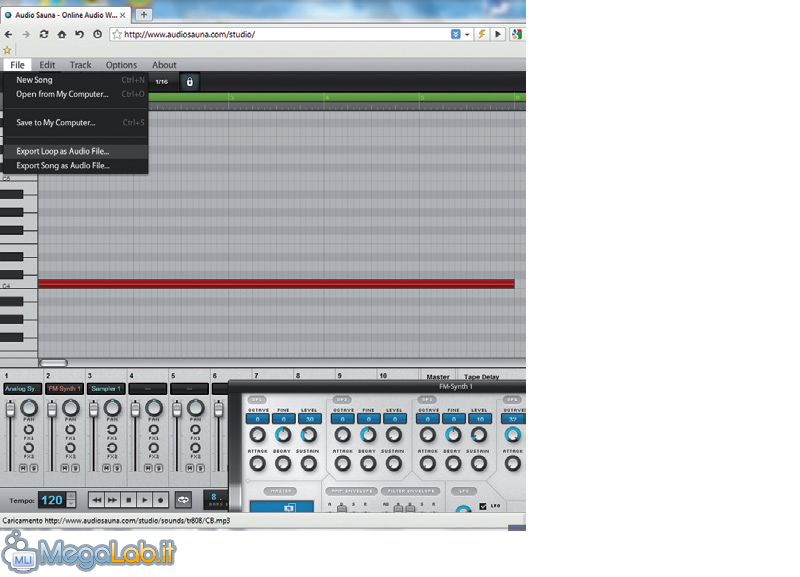This screenshot has width=800, height=577.
Task: Decrease tempo with down arrow
Action: pyautogui.click(x=71, y=504)
